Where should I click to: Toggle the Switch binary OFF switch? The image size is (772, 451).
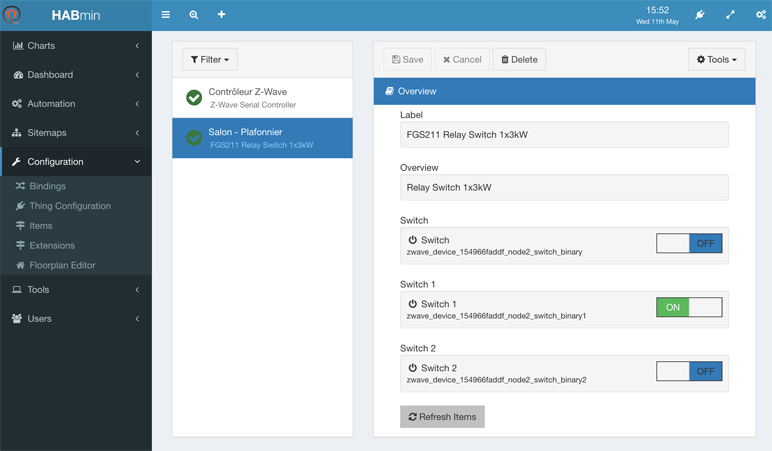click(689, 243)
